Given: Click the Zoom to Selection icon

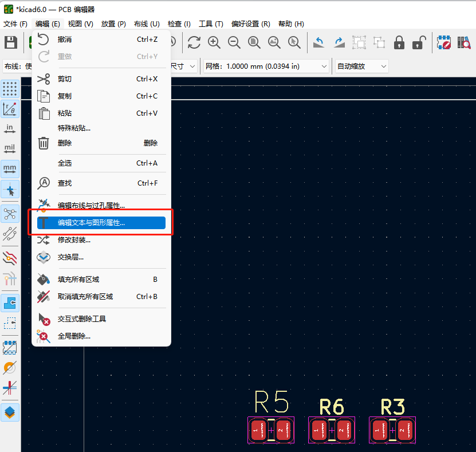Looking at the screenshot, I should [x=294, y=42].
